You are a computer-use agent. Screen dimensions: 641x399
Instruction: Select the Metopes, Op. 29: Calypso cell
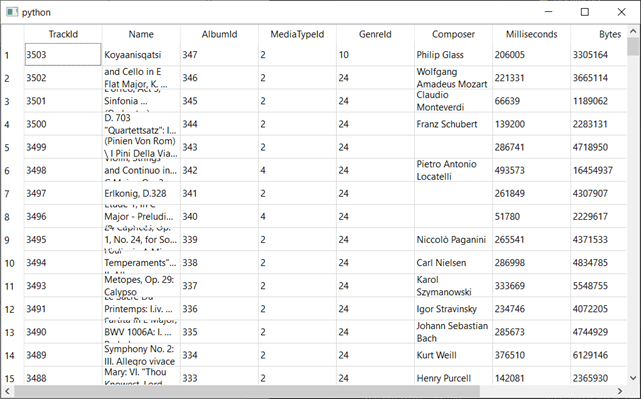(141, 286)
